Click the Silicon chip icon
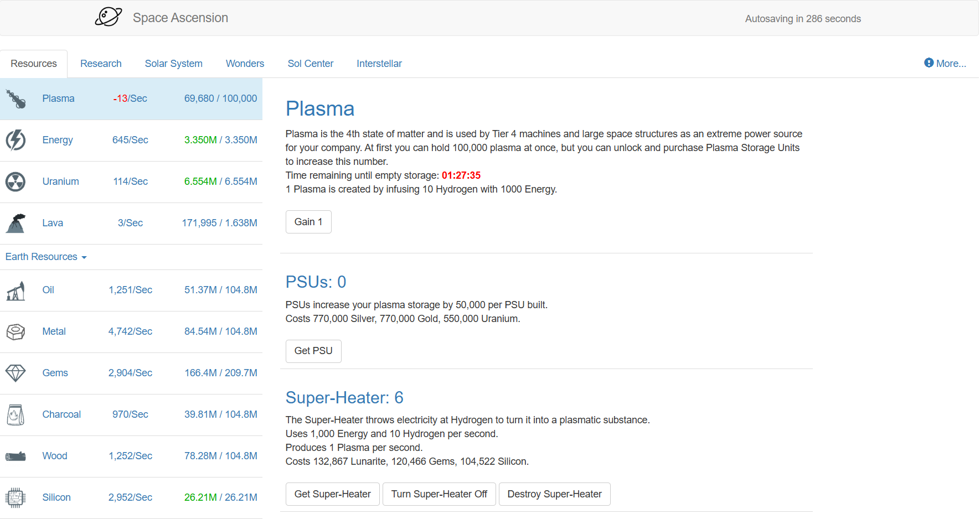The height and width of the screenshot is (519, 980). tap(16, 497)
